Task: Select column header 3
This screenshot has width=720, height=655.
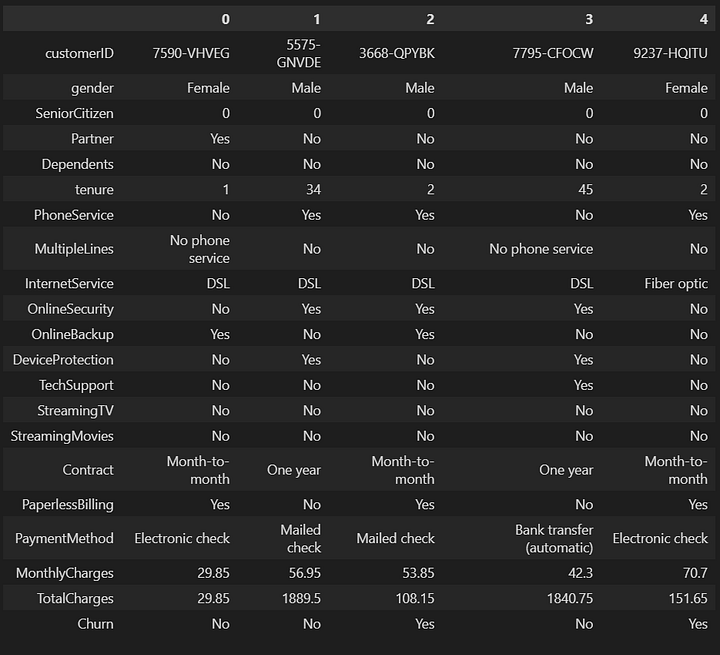Action: click(589, 19)
